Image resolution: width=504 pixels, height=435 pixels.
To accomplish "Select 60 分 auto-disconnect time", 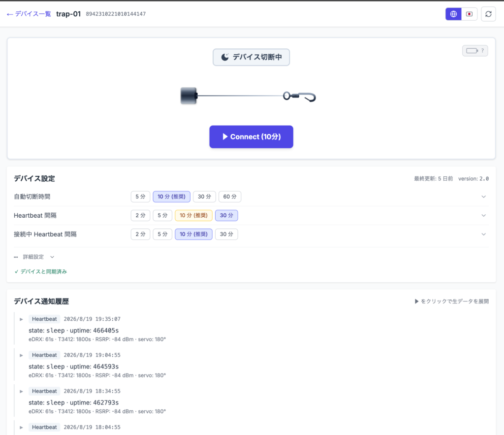I will pos(230,197).
